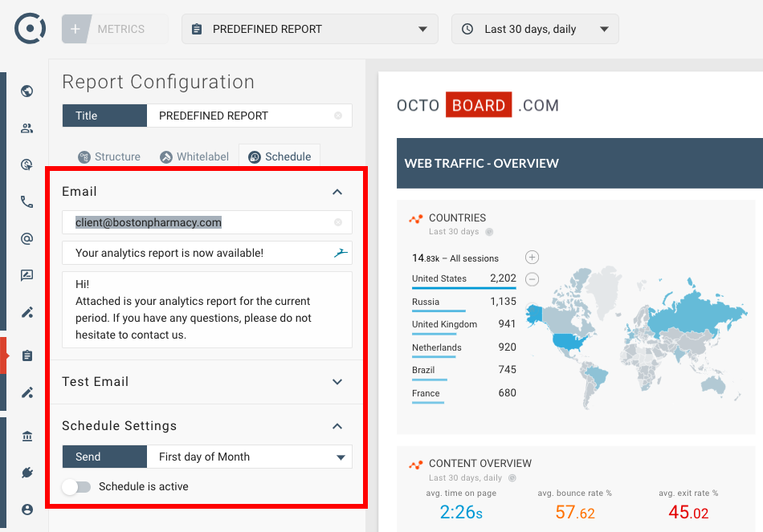Click the bird icon in the subject field
763x532 pixels.
[341, 253]
